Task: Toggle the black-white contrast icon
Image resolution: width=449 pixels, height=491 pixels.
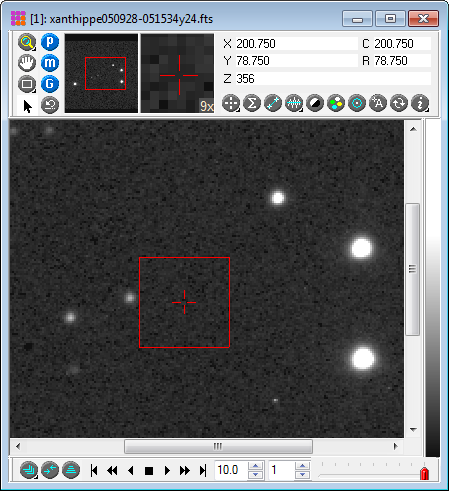Action: [x=315, y=103]
